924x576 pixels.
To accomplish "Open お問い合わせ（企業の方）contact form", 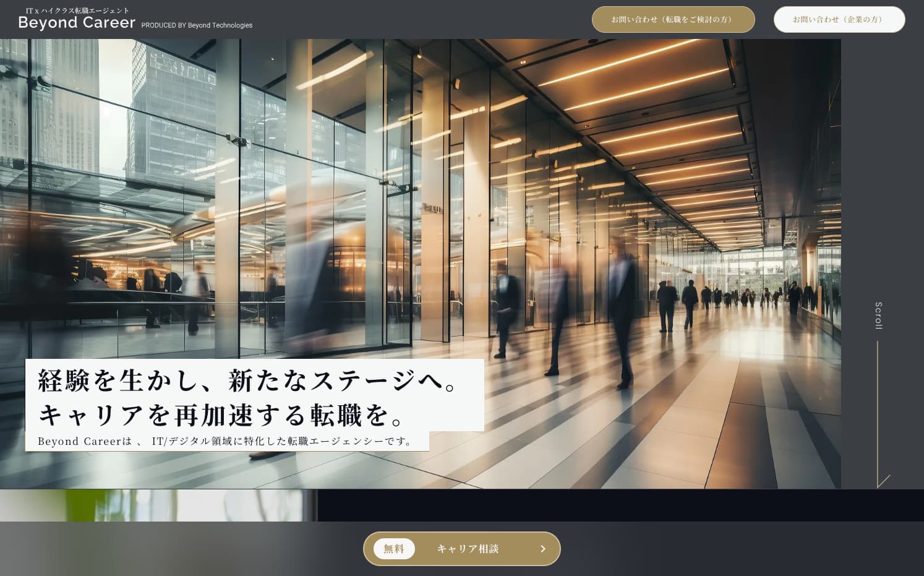I will coord(839,19).
